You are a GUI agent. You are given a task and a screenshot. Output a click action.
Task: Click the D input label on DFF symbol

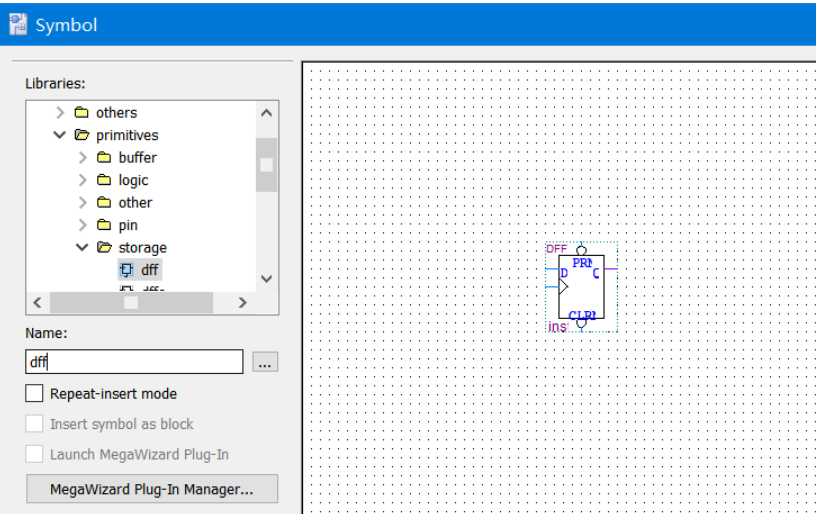point(564,273)
